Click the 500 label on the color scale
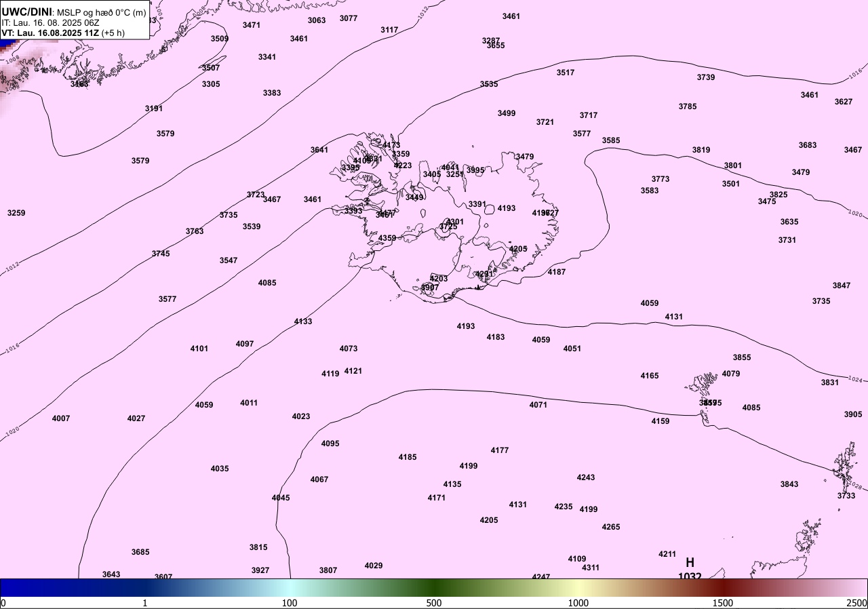The image size is (868, 609). coord(434,603)
